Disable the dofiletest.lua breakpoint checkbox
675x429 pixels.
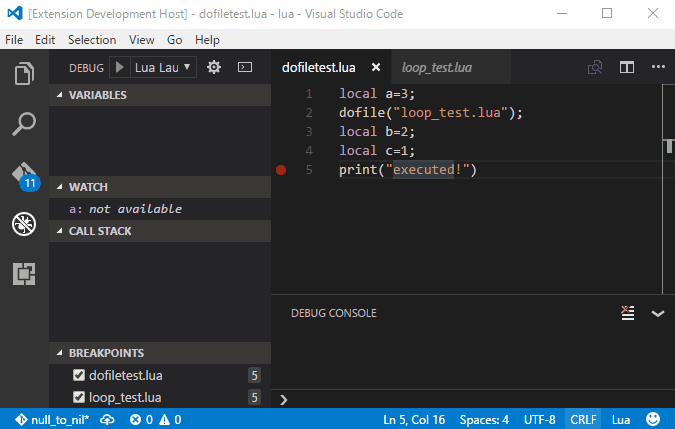[x=79, y=375]
